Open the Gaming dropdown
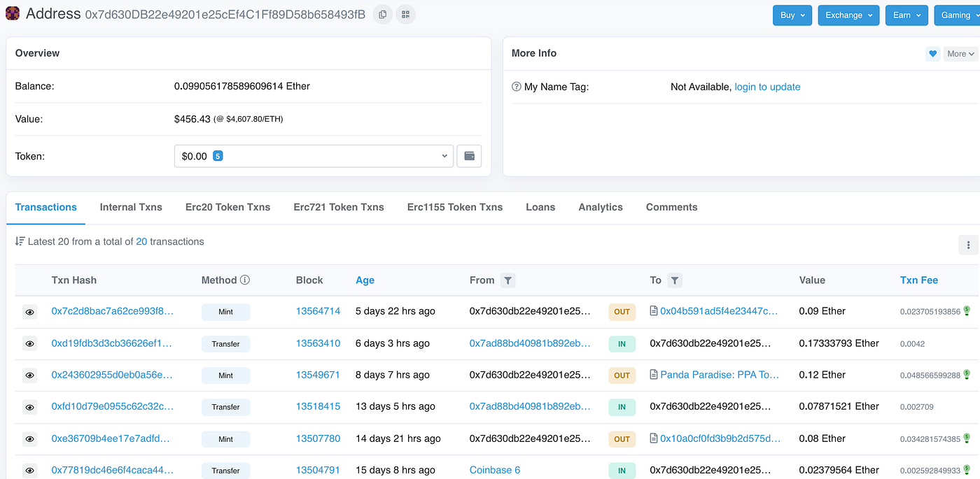 click(x=958, y=15)
